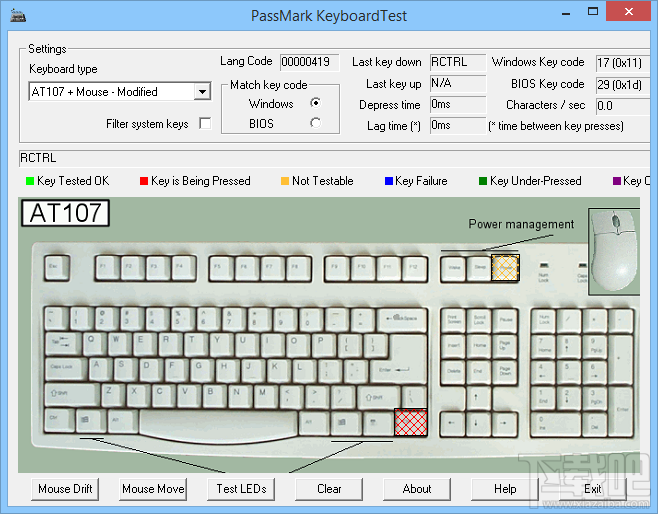Click the Caps Lock key on keyboard image

[66, 368]
